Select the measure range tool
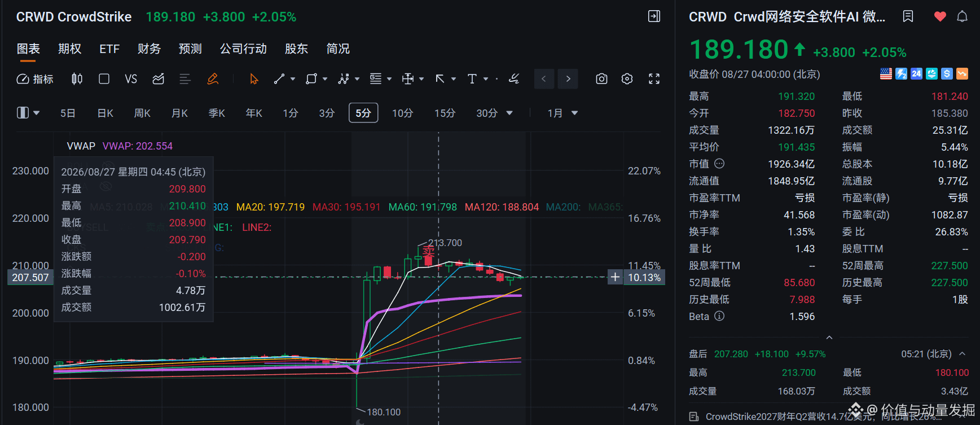Screen dimensions: 980x425 [408, 79]
